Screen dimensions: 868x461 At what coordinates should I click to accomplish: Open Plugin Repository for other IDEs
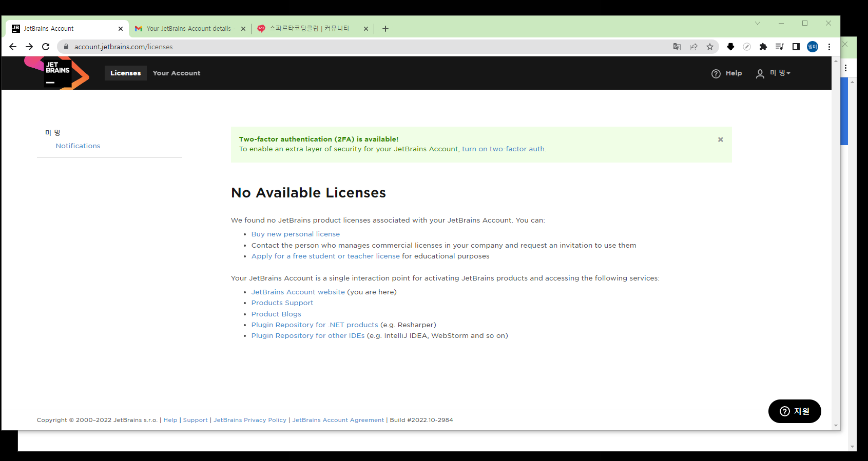(x=308, y=335)
